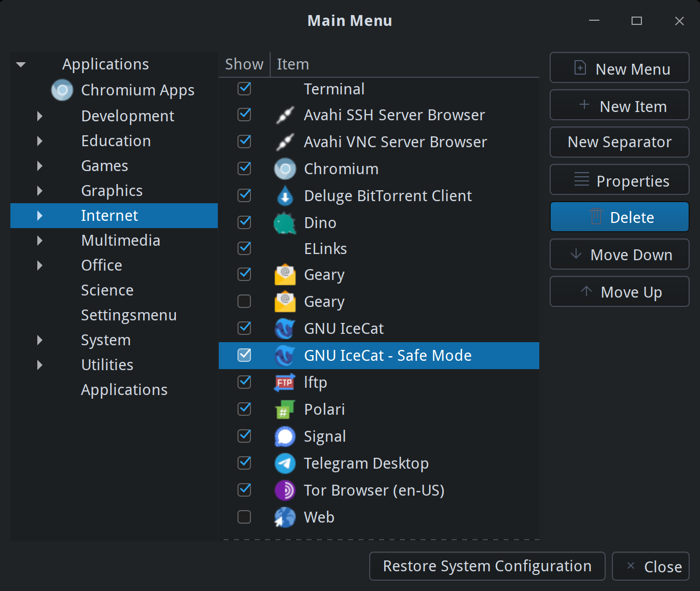
Task: Expand the Games category arrow
Action: click(40, 166)
